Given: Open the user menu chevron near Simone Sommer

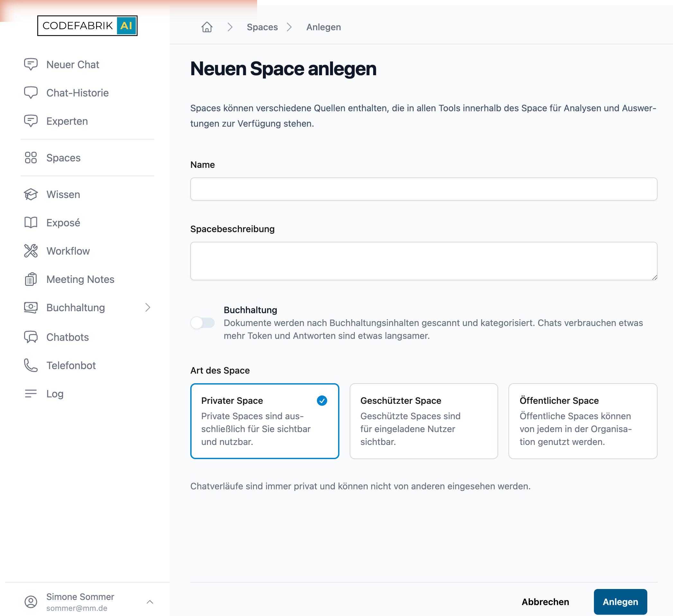Looking at the screenshot, I should pyautogui.click(x=150, y=602).
